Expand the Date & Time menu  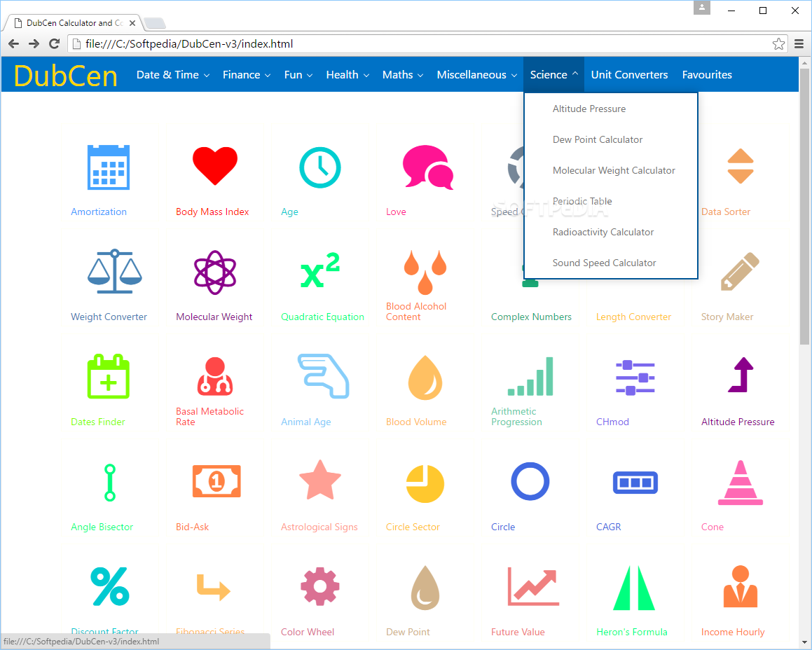coord(173,74)
